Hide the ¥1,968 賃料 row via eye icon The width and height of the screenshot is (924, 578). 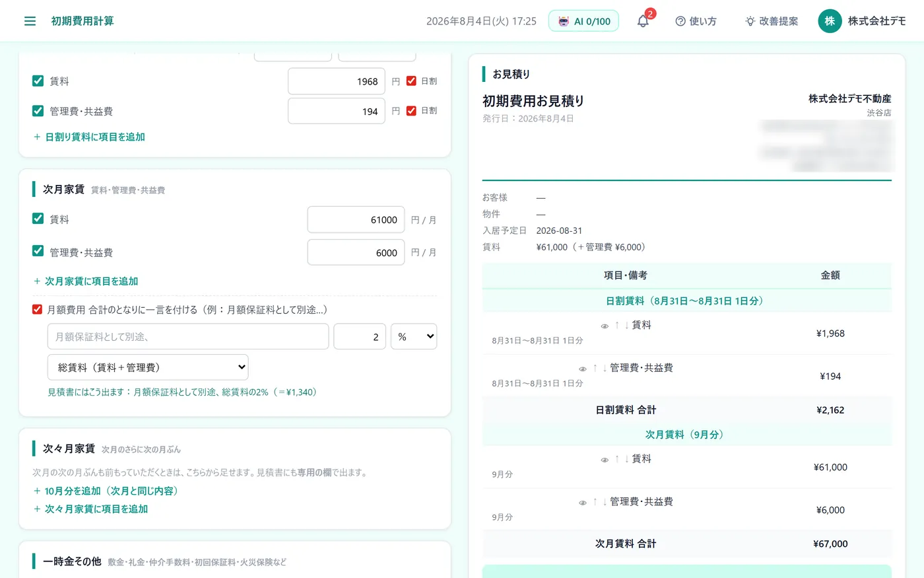pyautogui.click(x=605, y=326)
